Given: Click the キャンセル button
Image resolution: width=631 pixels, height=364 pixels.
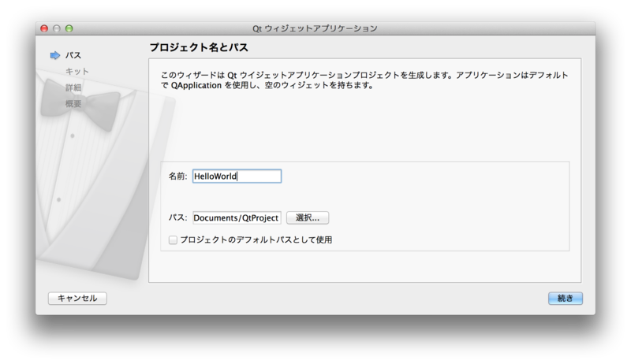Looking at the screenshot, I should tap(77, 298).
